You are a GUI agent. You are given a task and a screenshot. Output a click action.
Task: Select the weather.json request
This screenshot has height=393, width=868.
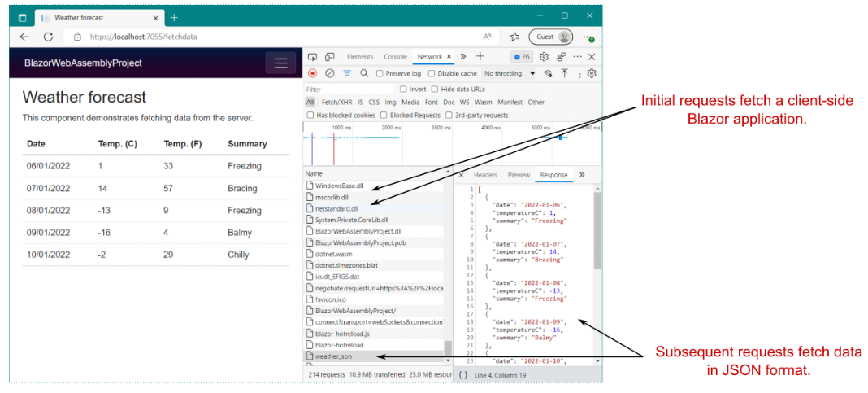[x=374, y=356]
